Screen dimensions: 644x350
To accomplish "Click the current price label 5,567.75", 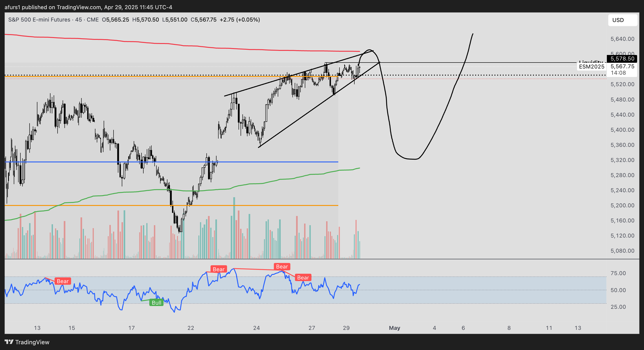I will coord(622,66).
